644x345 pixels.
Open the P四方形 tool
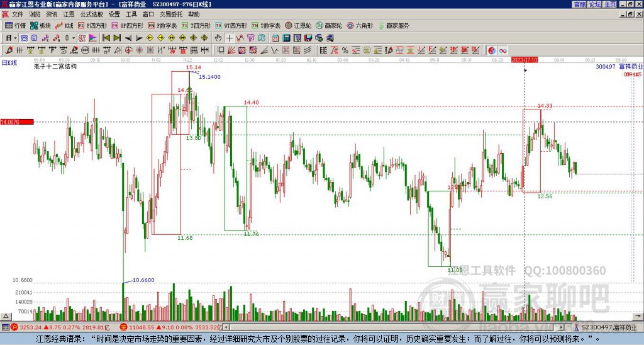92,25
